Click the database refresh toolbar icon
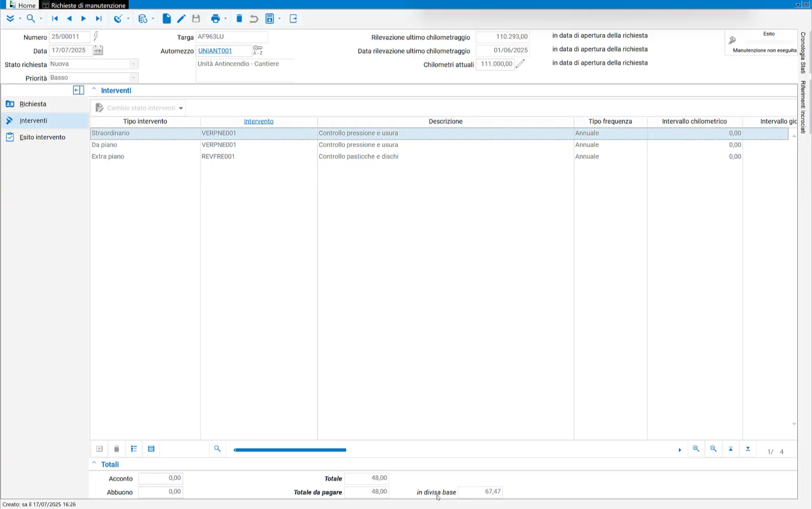 point(142,19)
